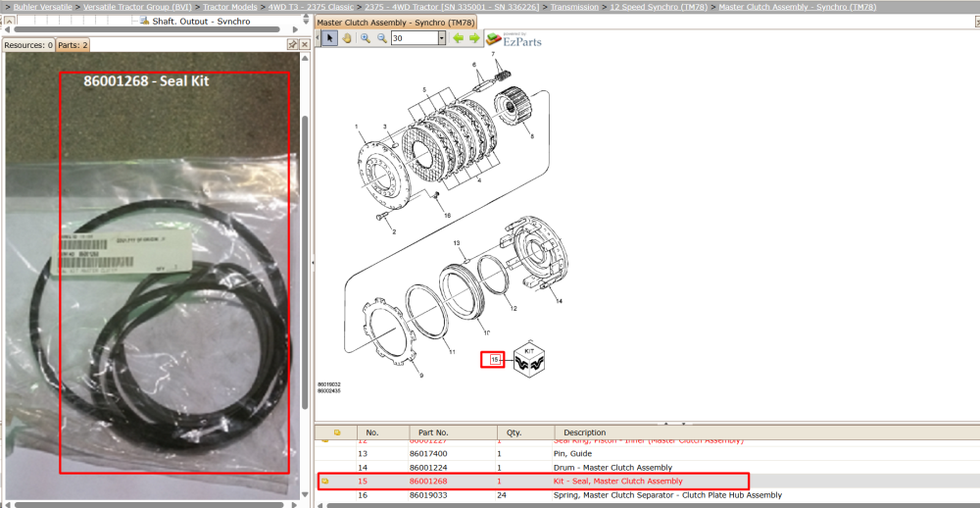Select part number 86017400
The width and height of the screenshot is (980, 508).
pos(429,453)
